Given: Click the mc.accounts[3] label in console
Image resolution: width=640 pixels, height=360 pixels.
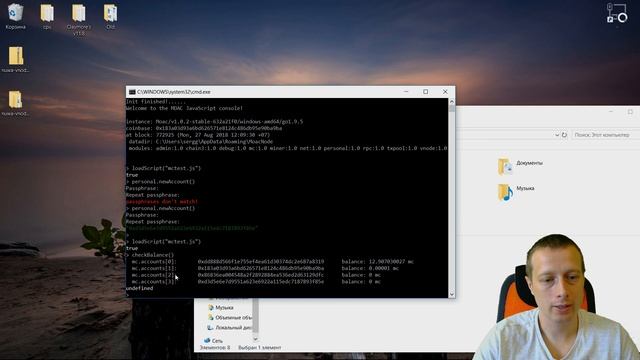Looking at the screenshot, I should point(153,282).
